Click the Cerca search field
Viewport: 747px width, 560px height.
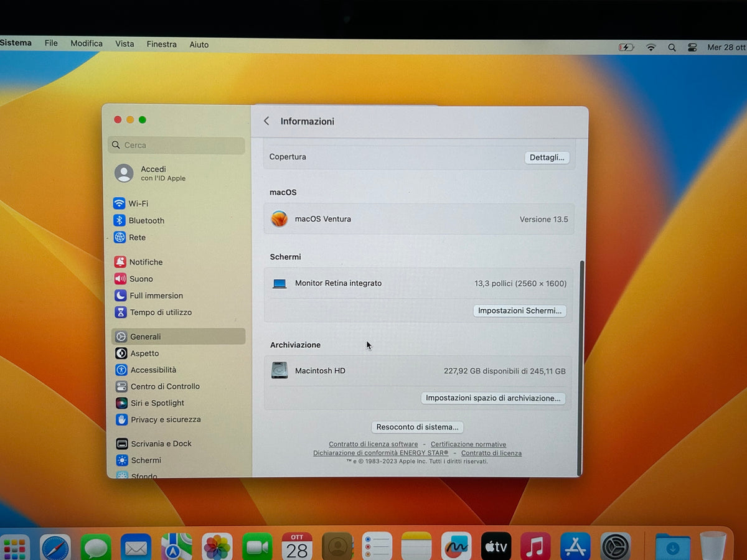(177, 145)
